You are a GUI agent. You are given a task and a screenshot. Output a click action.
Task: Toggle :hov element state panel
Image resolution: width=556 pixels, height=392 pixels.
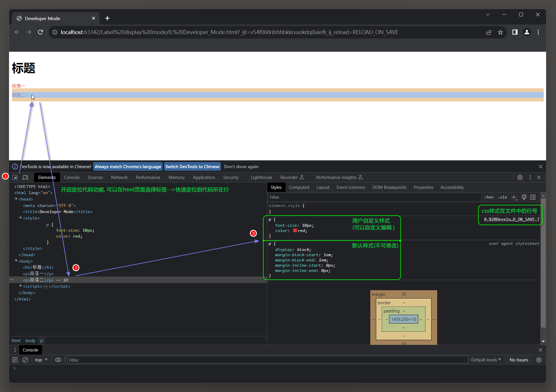[x=489, y=197]
